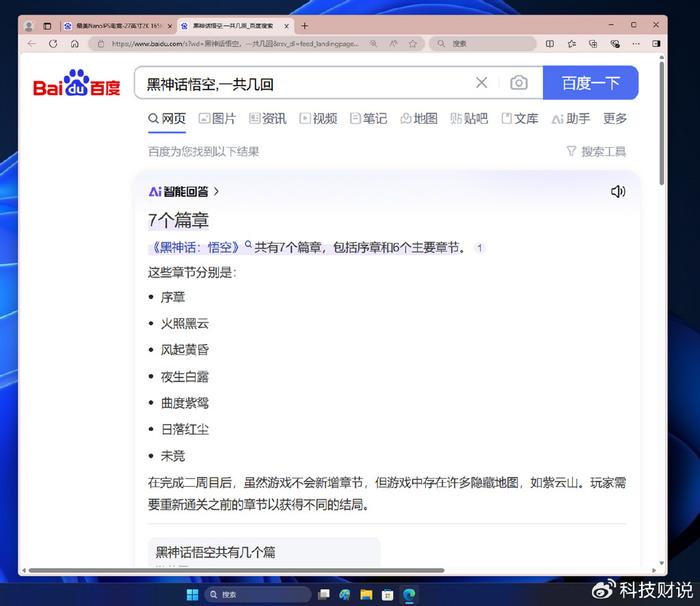This screenshot has height=606, width=700.
Task: Toggle the Edge sidebar icon
Action: point(656,43)
